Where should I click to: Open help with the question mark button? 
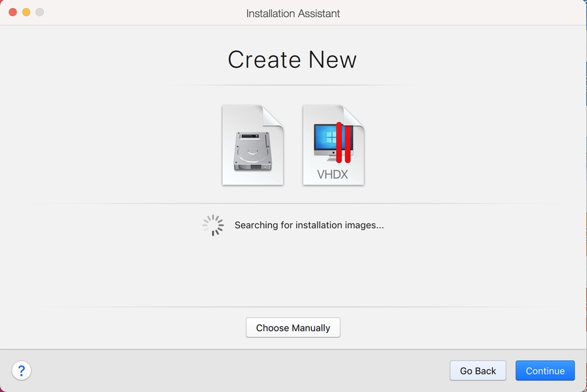point(22,370)
